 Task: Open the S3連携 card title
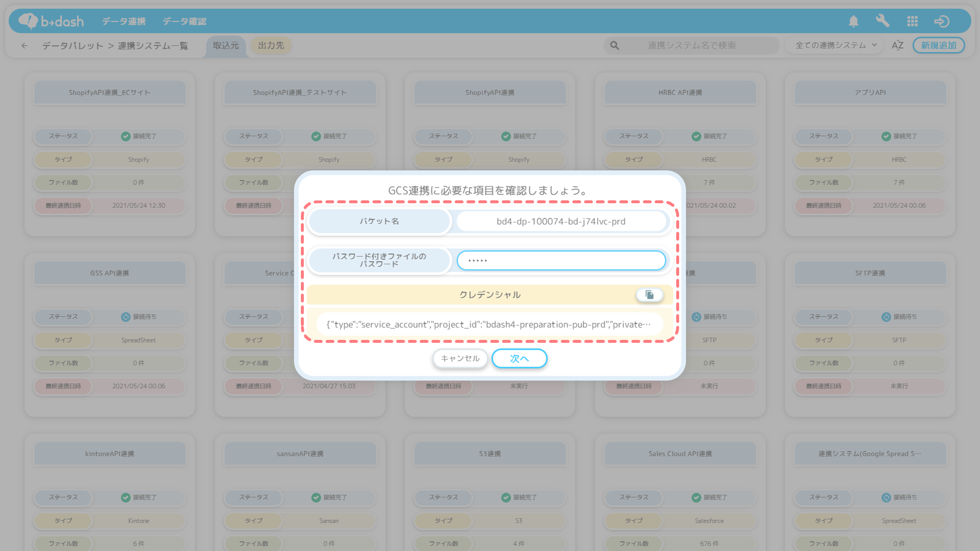coord(490,454)
